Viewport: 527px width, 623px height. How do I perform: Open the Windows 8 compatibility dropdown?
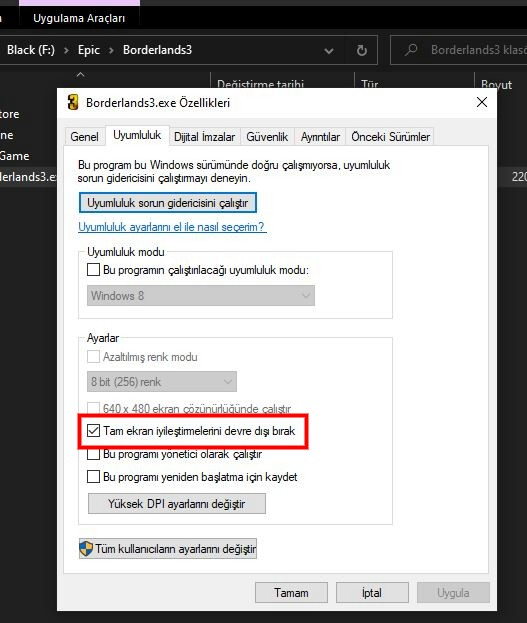point(201,296)
